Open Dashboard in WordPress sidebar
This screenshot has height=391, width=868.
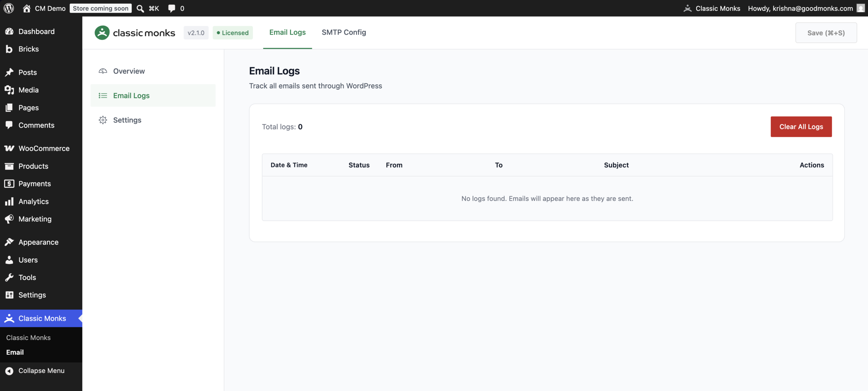41,31
